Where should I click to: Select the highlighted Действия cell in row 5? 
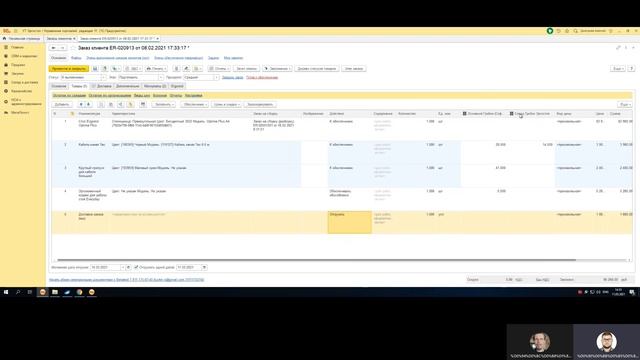(350, 222)
